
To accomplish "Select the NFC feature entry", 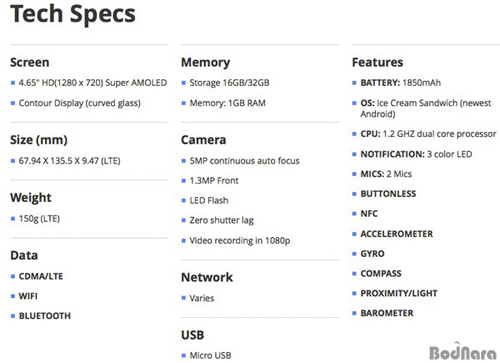I will coord(369,214).
